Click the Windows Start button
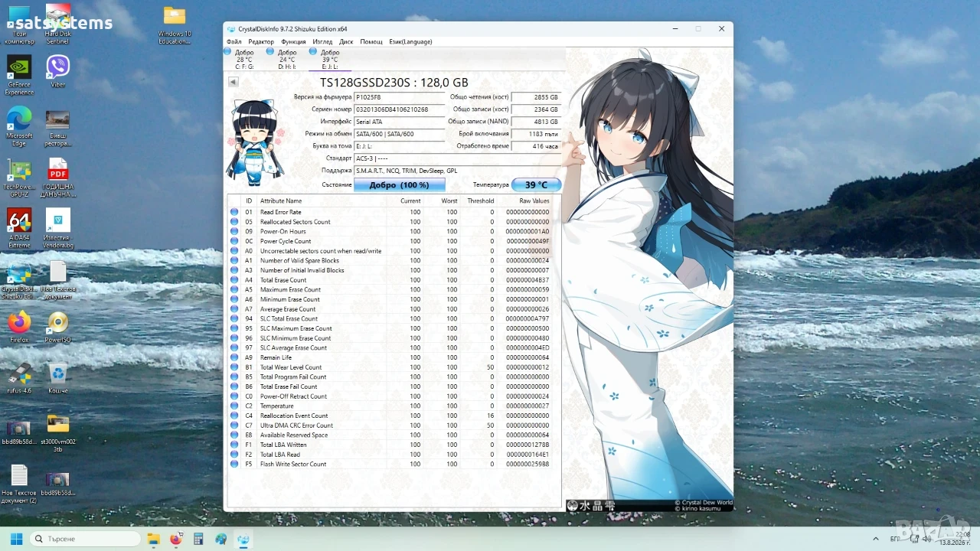980x551 pixels. coord(15,539)
